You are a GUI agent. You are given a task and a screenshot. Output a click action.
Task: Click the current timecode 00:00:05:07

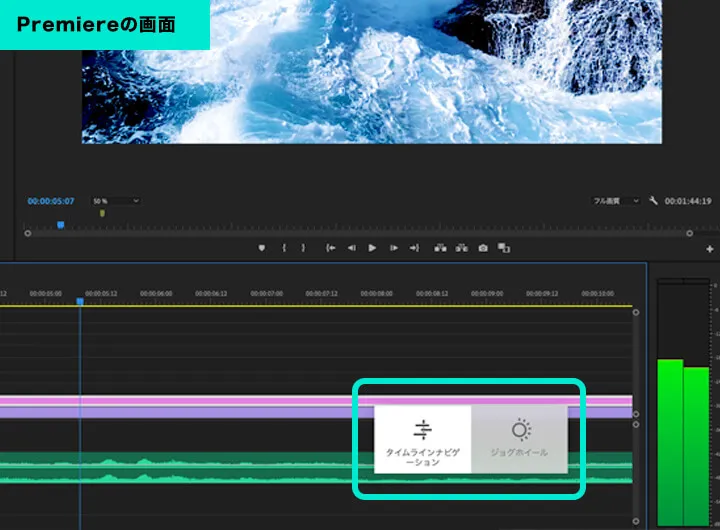pos(50,201)
